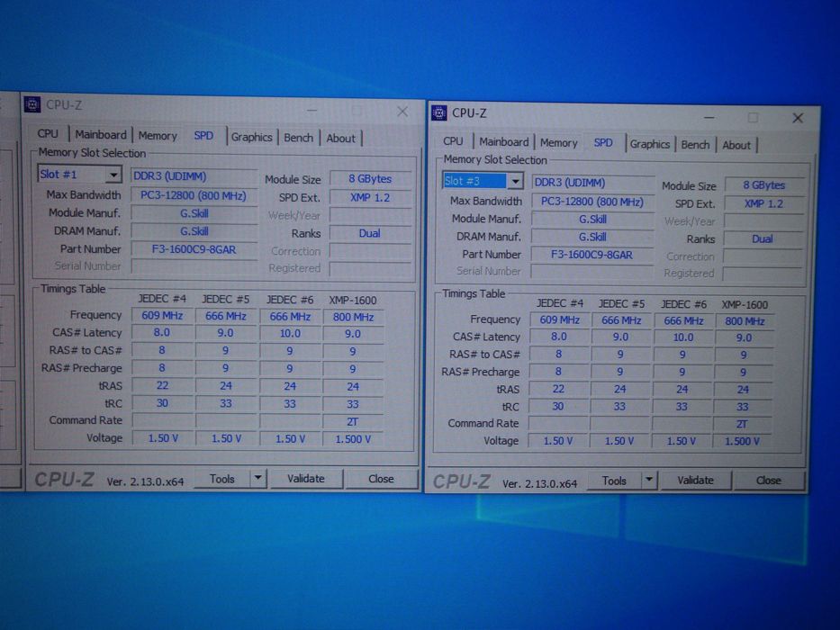
Task: Click the 2T Command Rate cell in the right window
Action: 742,424
